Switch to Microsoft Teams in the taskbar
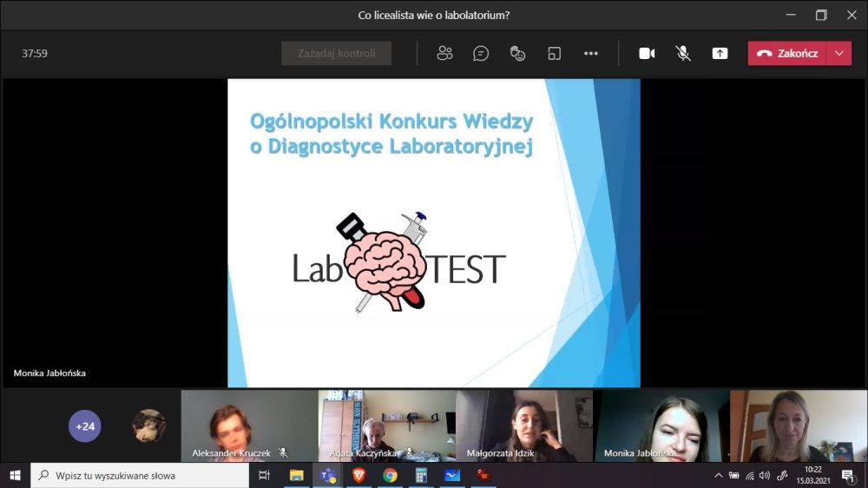Viewport: 868px width, 488px height. [x=328, y=475]
